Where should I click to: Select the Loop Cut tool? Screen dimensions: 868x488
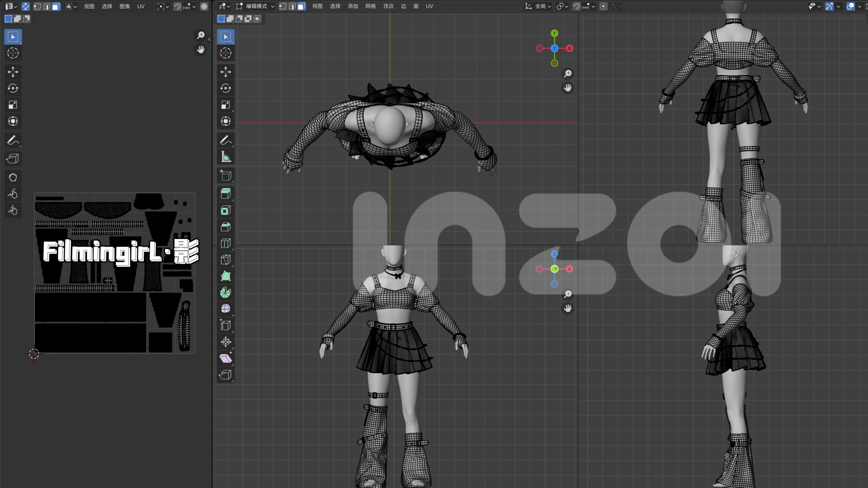point(226,243)
